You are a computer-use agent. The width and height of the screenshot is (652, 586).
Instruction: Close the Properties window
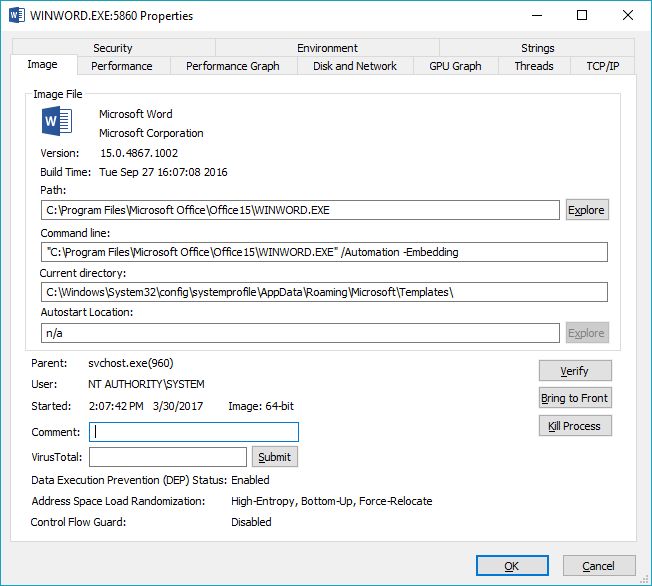click(627, 15)
